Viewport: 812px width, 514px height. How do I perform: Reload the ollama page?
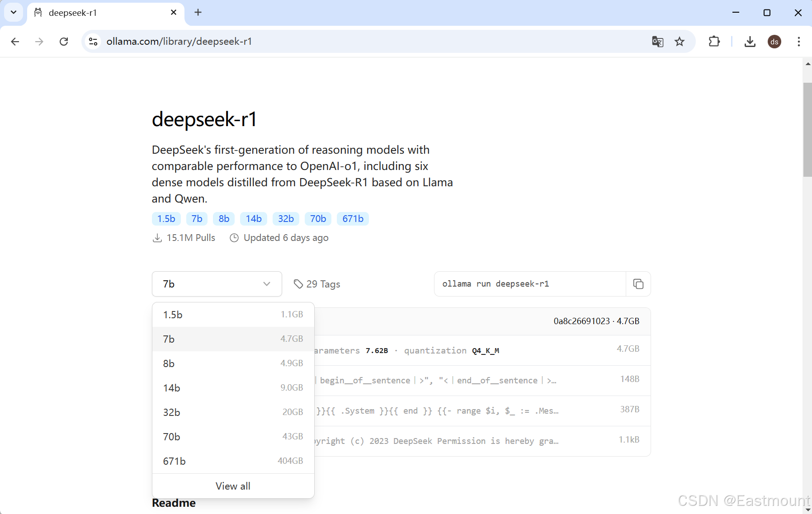coord(64,42)
